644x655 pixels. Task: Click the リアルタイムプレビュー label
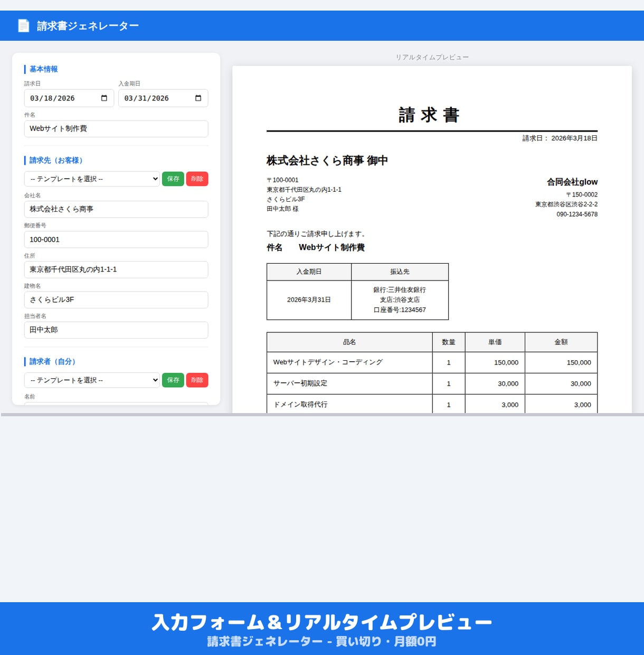(x=432, y=57)
